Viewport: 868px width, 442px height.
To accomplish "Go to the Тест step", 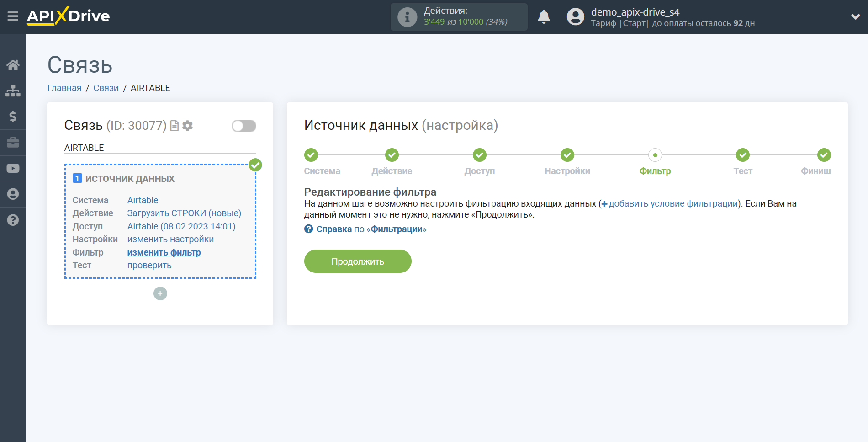I will pos(743,155).
